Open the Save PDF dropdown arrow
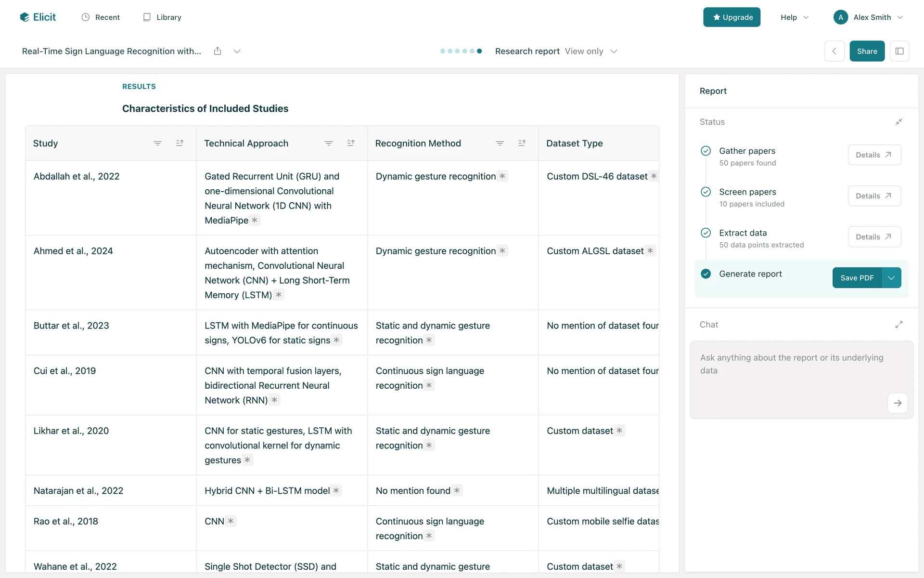 [891, 278]
